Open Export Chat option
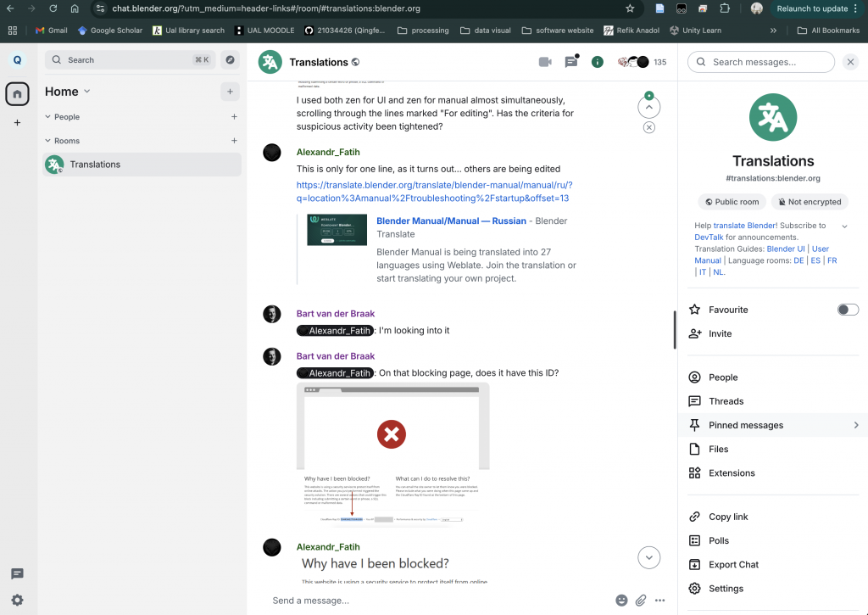This screenshot has height=615, width=868. (x=773, y=564)
